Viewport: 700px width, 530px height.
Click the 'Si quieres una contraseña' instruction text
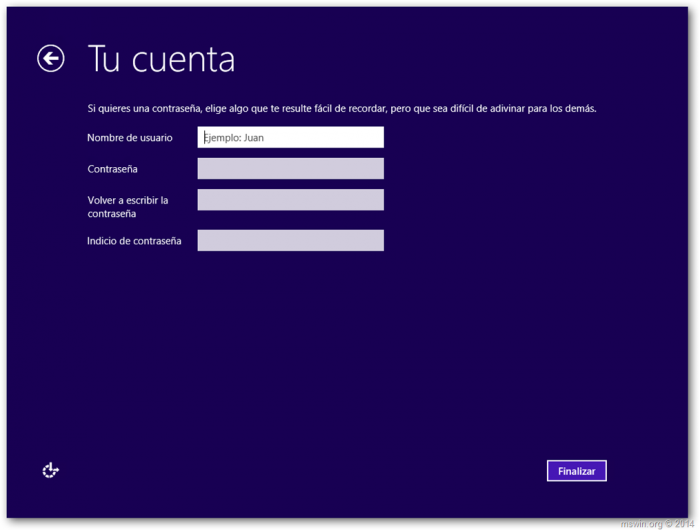click(x=342, y=109)
